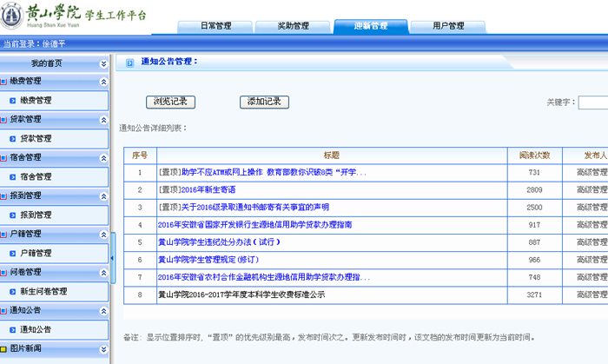Collapse the 贷款管理 sidebar section
The height and width of the screenshot is (364, 608).
103,120
